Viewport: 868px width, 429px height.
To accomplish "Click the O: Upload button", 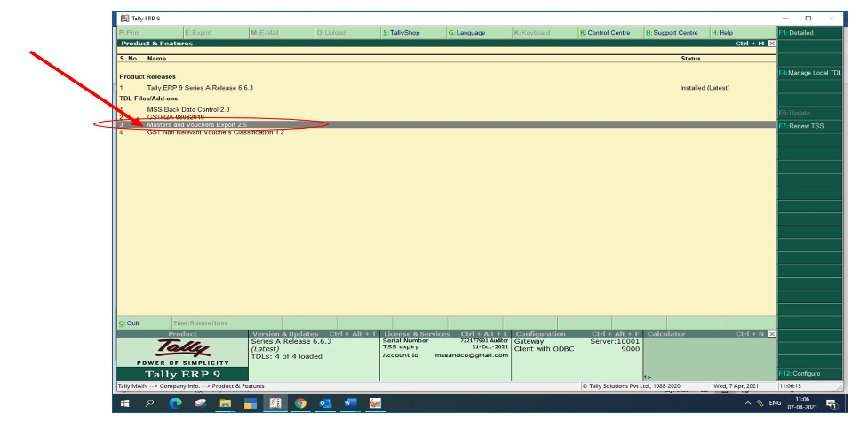I will coord(347,33).
